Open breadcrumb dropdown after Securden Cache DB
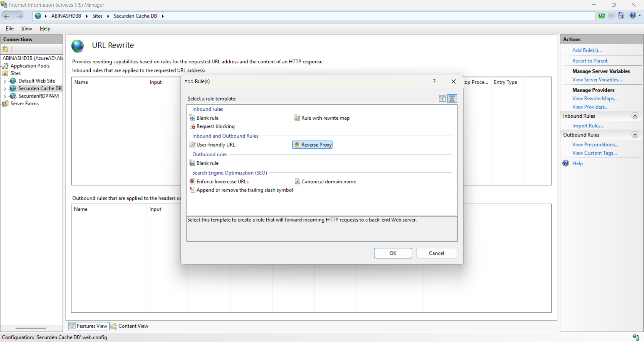Viewport: 644px width, 342px height. pyautogui.click(x=163, y=16)
